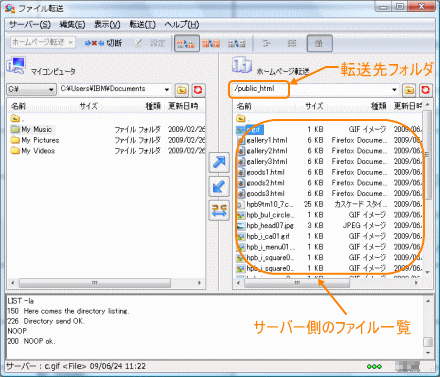This screenshot has height=377, width=440.
Task: Select hpb_i_ca01.gif in server list
Action: (x=263, y=236)
